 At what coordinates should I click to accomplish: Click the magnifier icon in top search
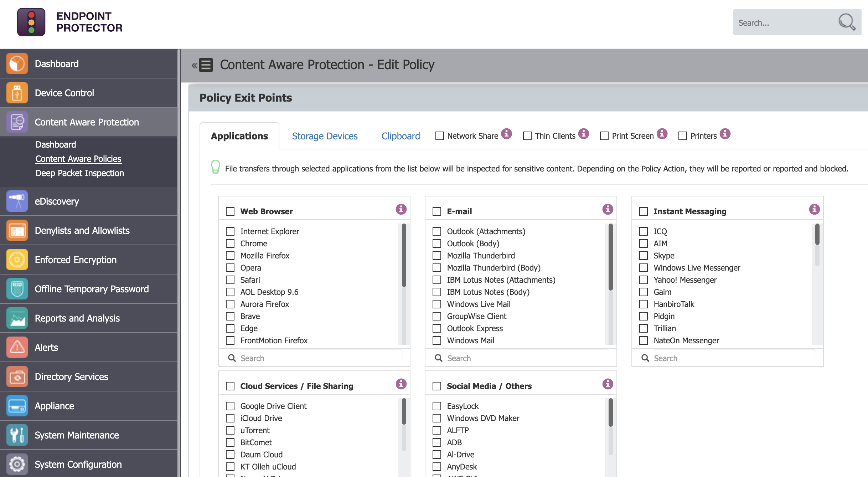click(x=847, y=22)
